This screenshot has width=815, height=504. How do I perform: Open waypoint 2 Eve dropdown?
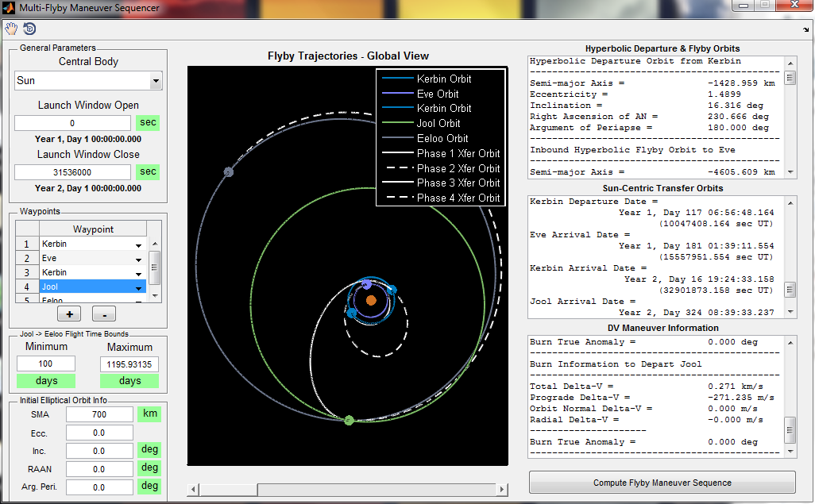point(138,259)
